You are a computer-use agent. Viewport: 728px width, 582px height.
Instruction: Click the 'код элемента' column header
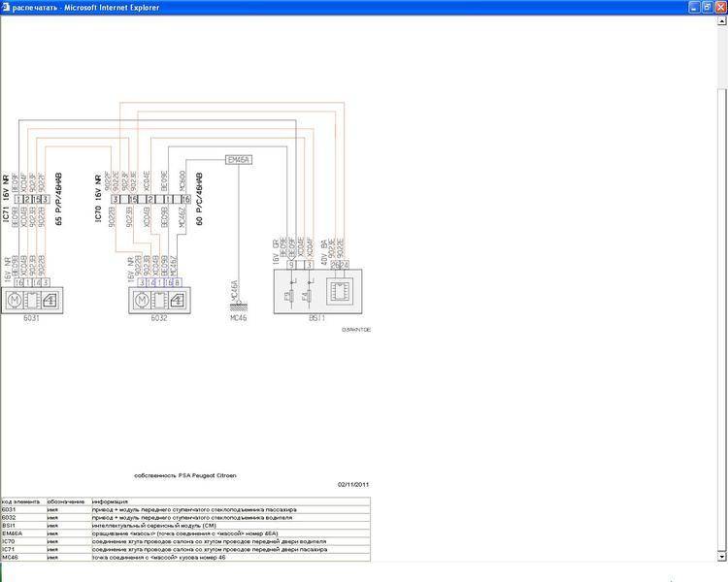19,501
